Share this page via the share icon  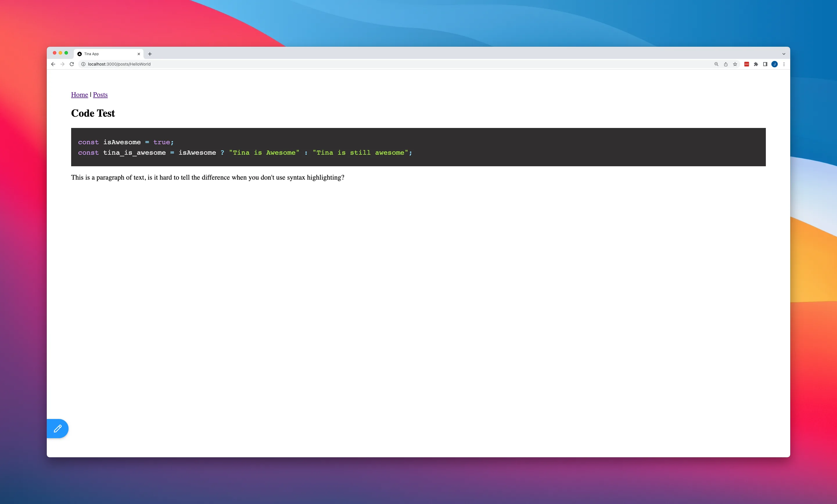tap(725, 64)
